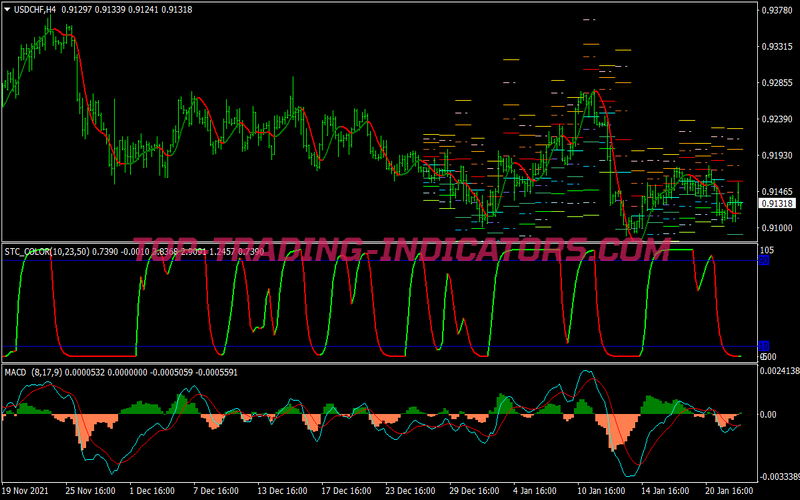Screen dimensions: 800x500
Task: Click the 29 Dec 16:00 time label
Action: click(474, 491)
